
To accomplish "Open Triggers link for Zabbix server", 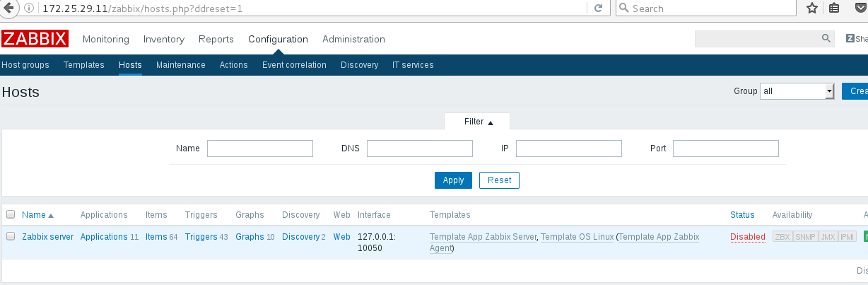I will click(201, 237).
